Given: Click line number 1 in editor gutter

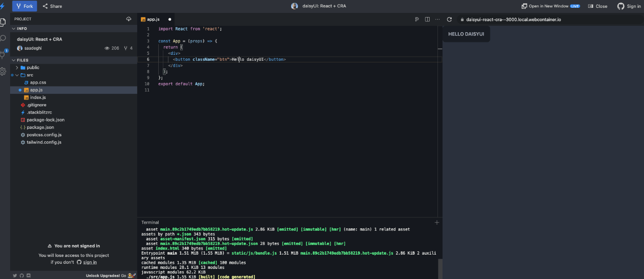Looking at the screenshot, I should click(148, 29).
